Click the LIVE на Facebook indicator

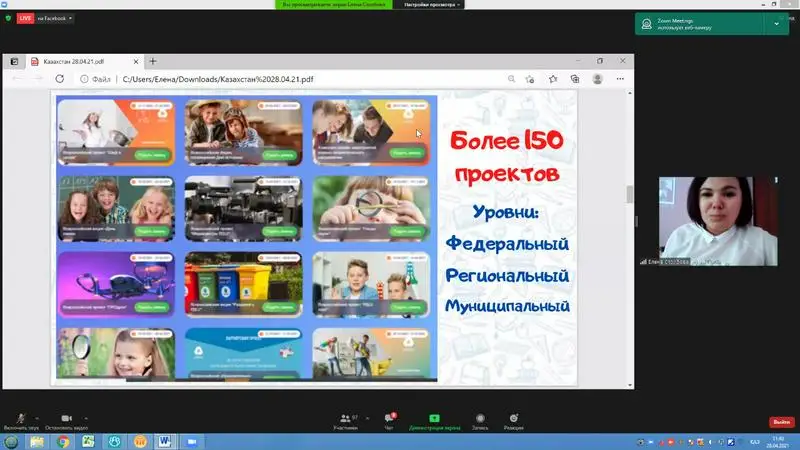pos(43,18)
